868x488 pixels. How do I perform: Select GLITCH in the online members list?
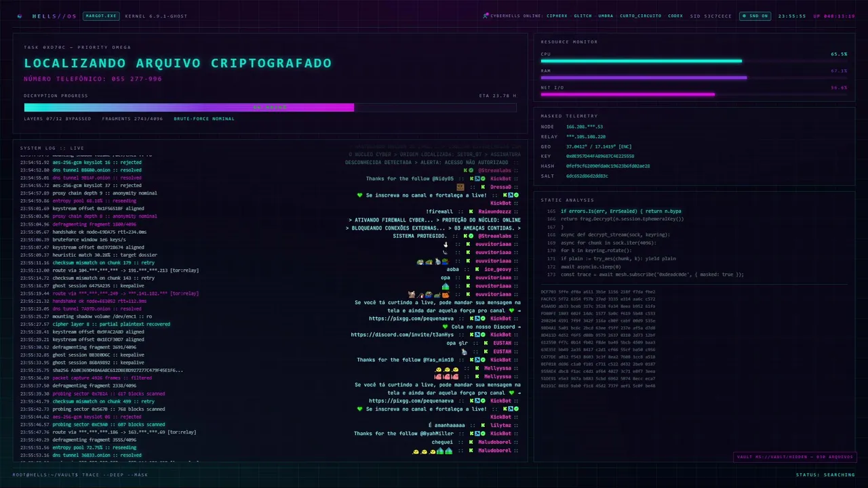(583, 16)
